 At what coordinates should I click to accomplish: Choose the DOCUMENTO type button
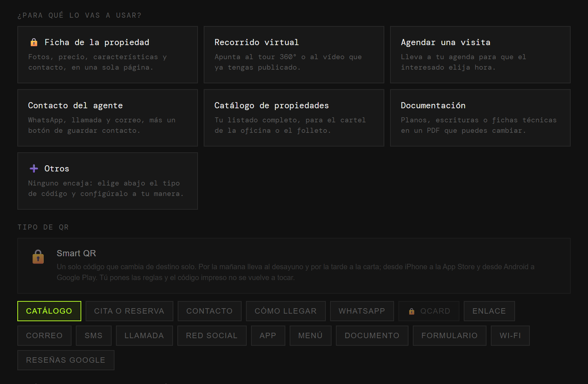372,336
